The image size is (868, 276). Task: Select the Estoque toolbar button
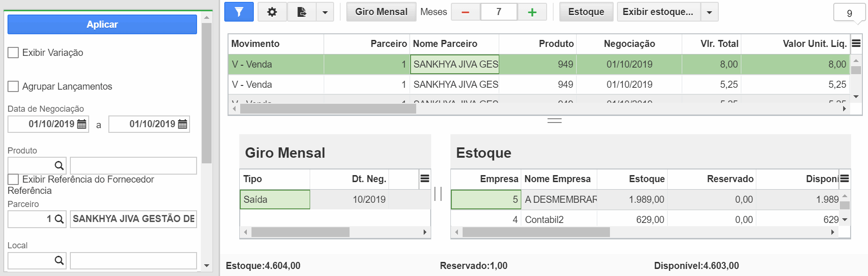586,12
